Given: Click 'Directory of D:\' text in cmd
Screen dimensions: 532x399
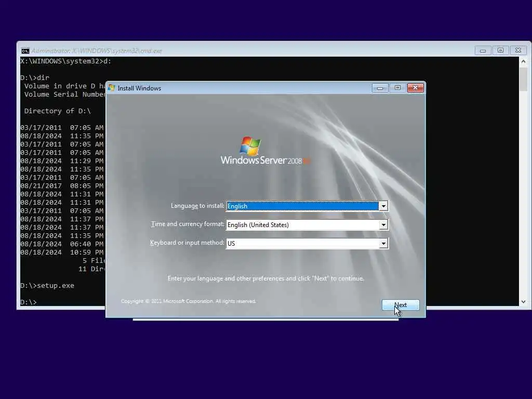Looking at the screenshot, I should 58,111.
